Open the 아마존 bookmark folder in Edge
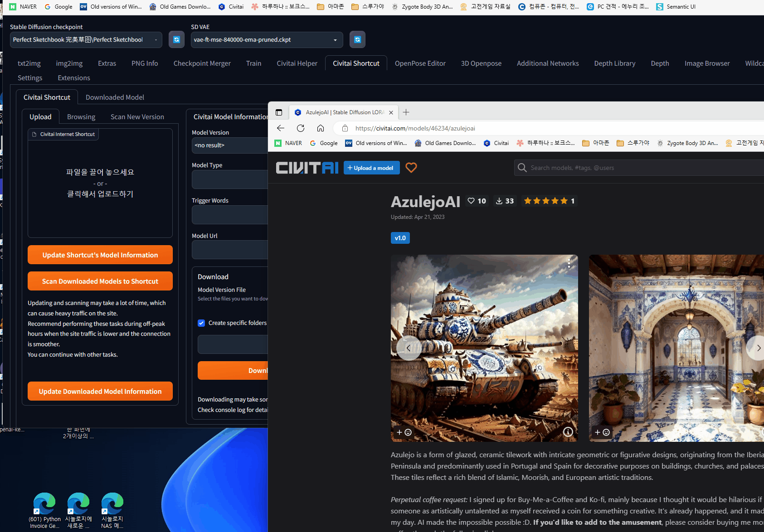 pyautogui.click(x=596, y=143)
